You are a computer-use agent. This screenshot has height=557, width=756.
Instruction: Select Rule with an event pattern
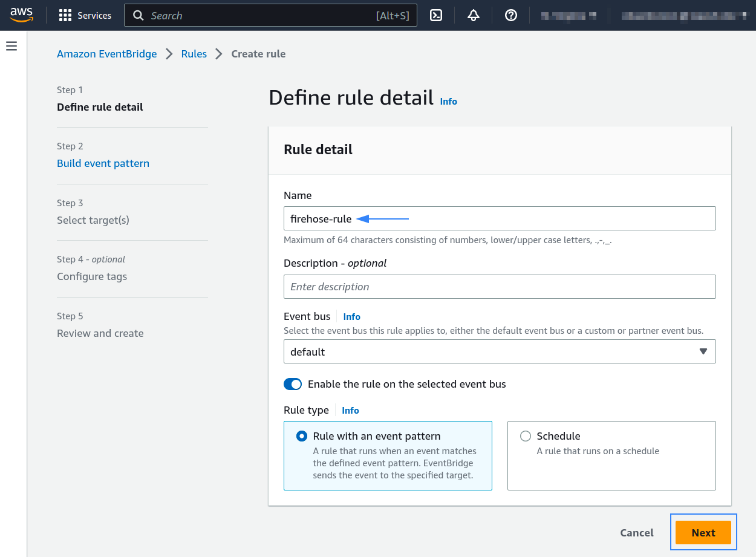coord(388,455)
